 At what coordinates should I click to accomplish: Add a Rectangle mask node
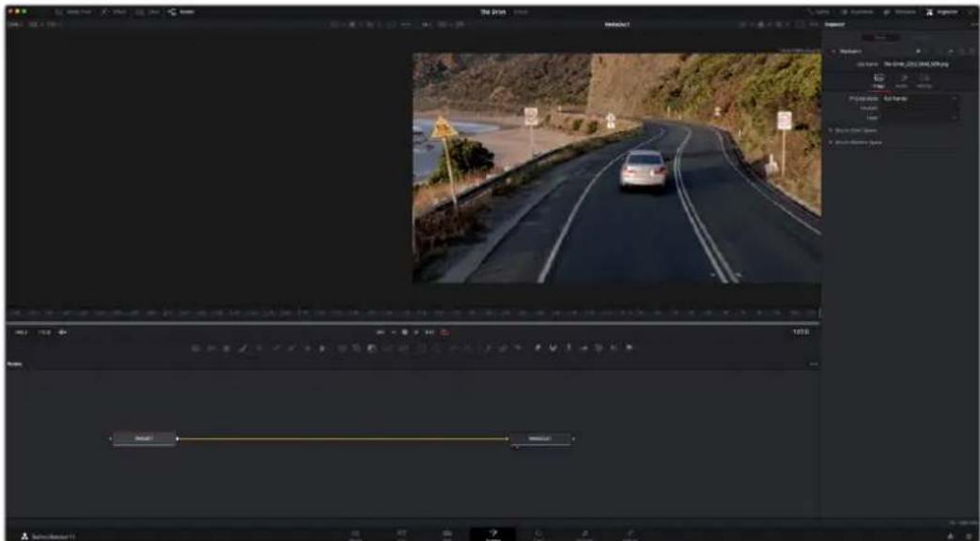[x=421, y=348]
